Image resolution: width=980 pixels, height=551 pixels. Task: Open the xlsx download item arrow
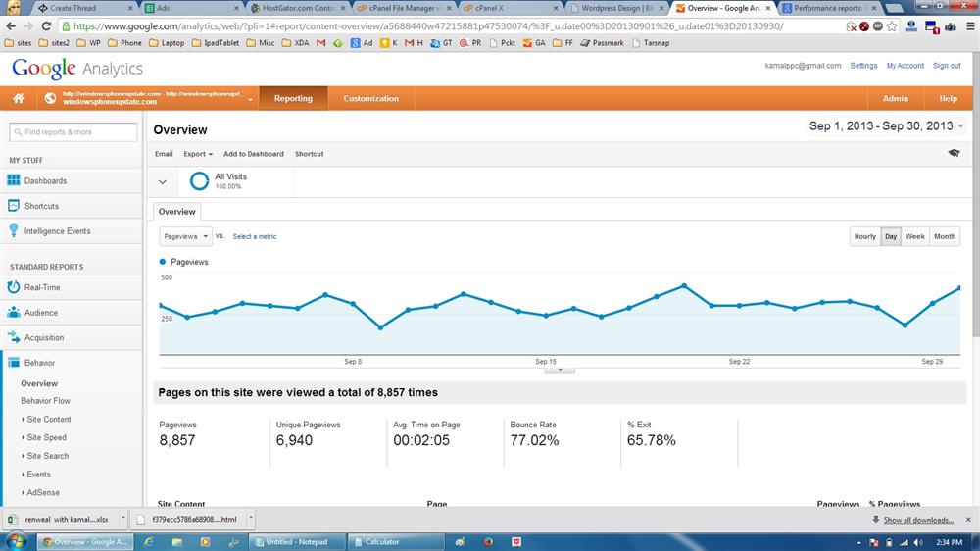tap(123, 518)
